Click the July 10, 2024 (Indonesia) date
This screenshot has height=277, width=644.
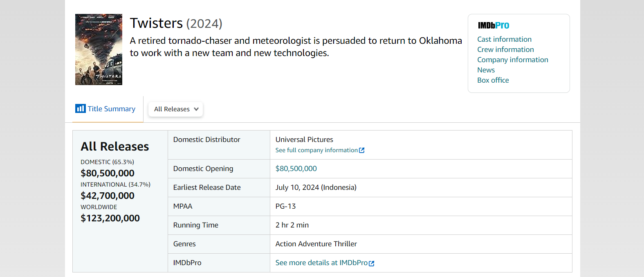(316, 187)
